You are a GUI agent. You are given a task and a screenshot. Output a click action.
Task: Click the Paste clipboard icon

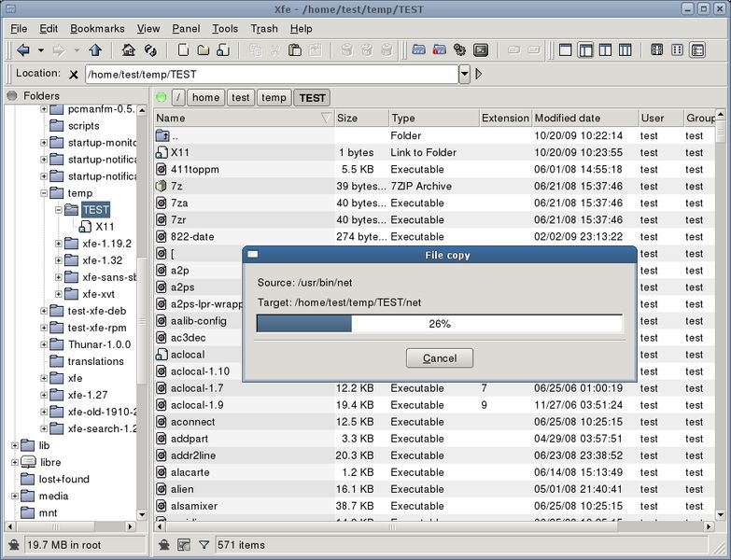pos(295,49)
